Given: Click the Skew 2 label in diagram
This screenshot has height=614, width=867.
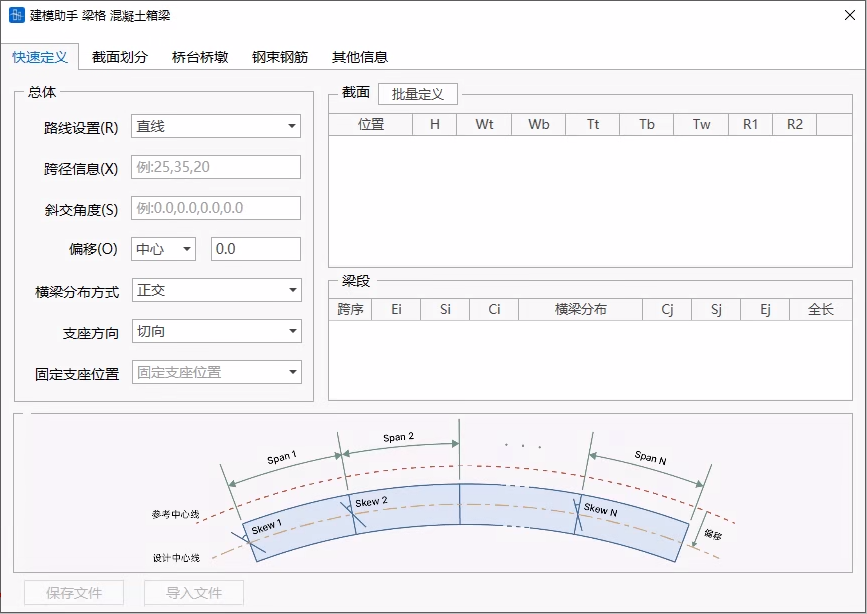Looking at the screenshot, I should (371, 502).
